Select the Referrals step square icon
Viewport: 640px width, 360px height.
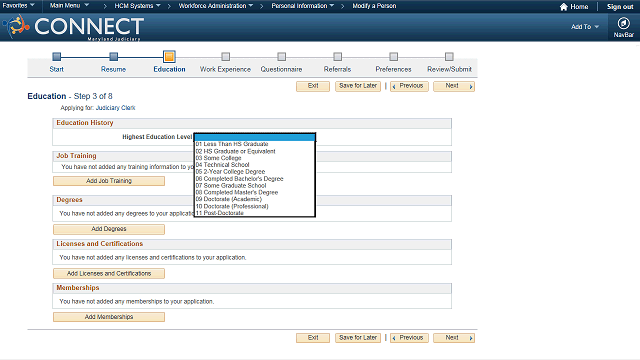pyautogui.click(x=338, y=56)
